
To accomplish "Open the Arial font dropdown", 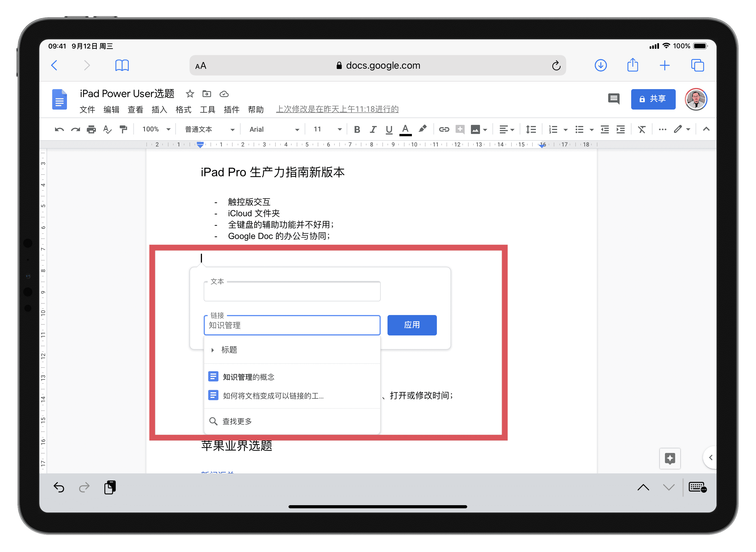I will pyautogui.click(x=274, y=129).
